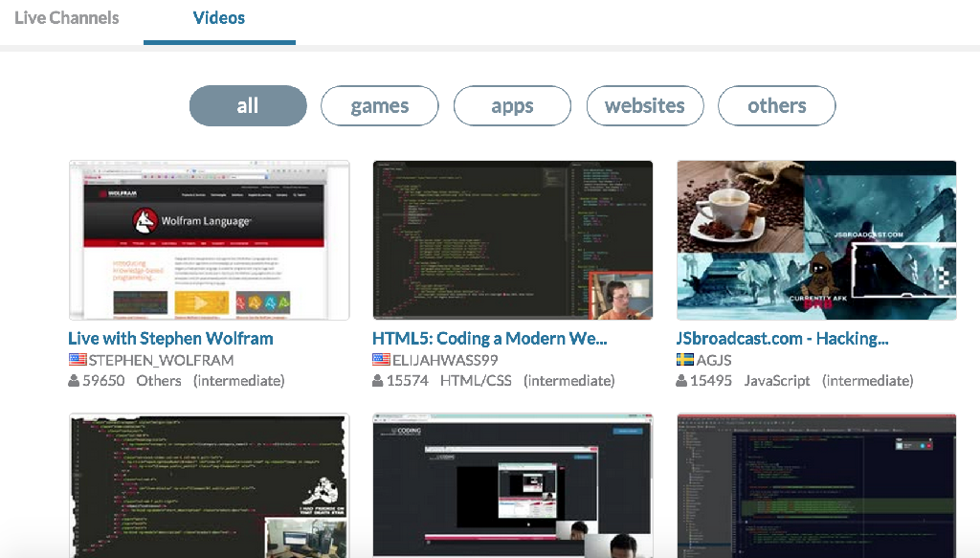Click the viewers icon next to 15495

pos(681,381)
